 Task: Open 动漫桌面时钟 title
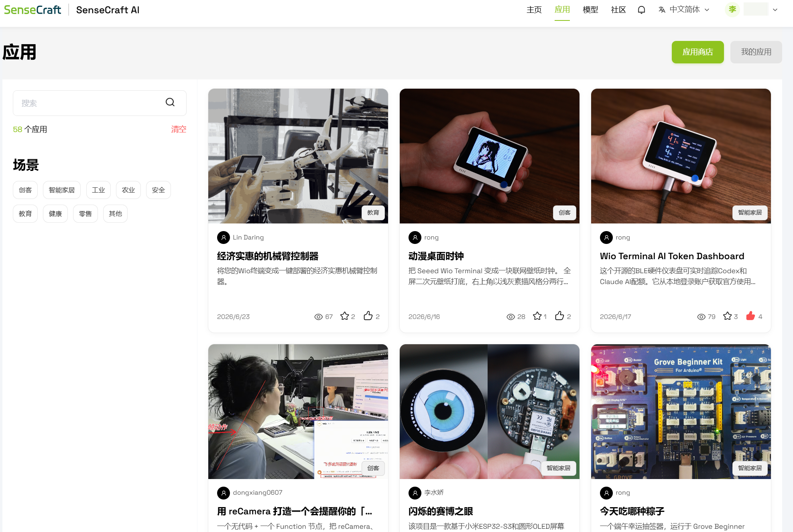(x=436, y=256)
